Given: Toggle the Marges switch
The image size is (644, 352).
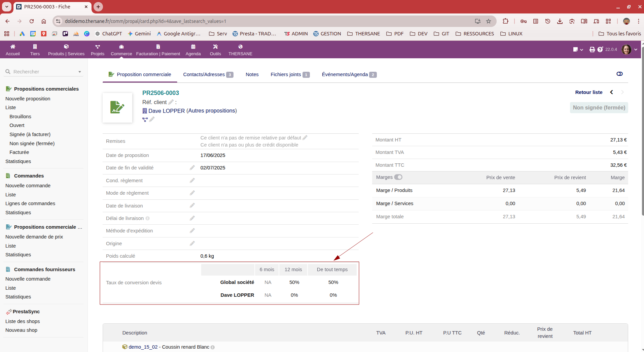Looking at the screenshot, I should click(398, 177).
